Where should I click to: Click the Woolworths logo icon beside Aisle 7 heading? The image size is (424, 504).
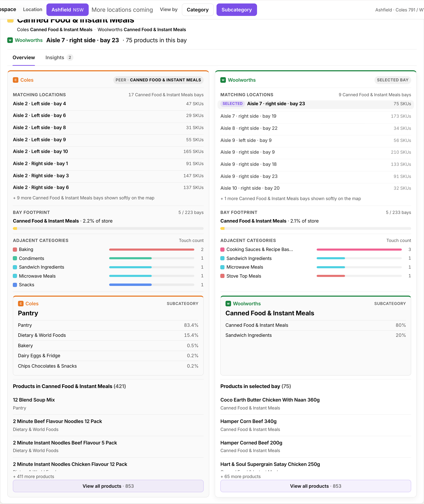[10, 40]
